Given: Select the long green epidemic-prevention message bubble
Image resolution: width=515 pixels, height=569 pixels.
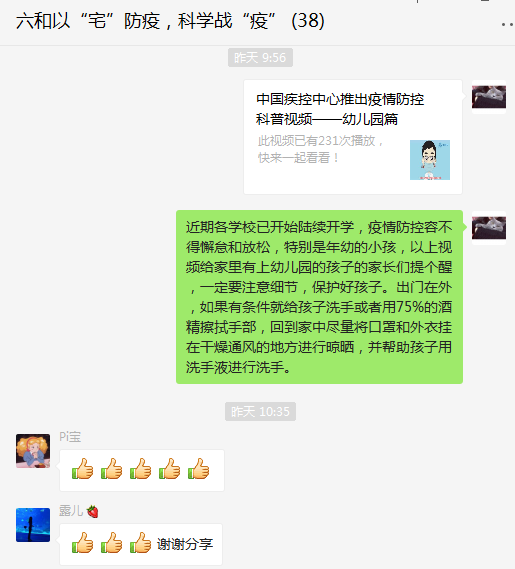Looking at the screenshot, I should click(x=319, y=297).
